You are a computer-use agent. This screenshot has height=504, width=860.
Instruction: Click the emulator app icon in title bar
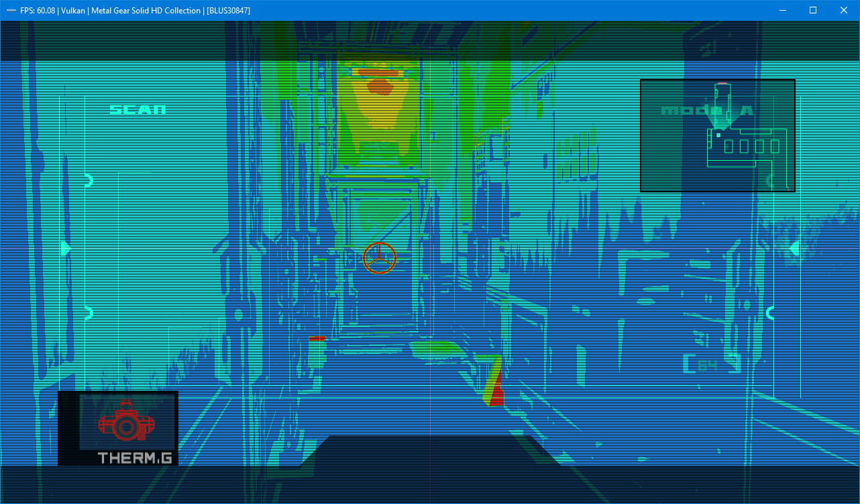11,10
